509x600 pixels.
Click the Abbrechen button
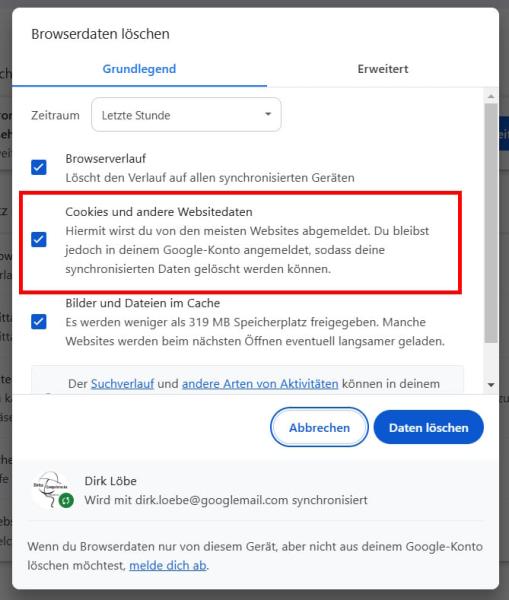[319, 427]
